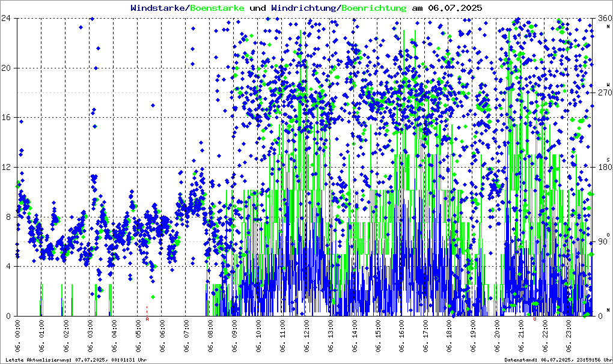Click the '12' value on left axis
The width and height of the screenshot is (613, 364).
pos(8,167)
